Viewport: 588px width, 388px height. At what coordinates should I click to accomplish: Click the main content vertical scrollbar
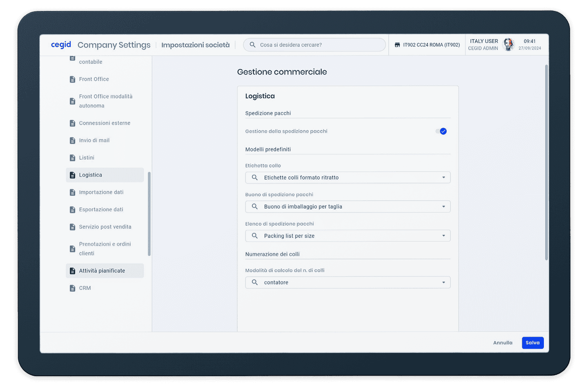[x=546, y=163]
